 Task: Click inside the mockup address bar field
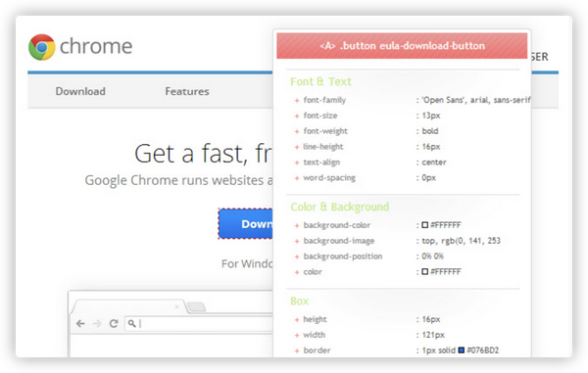click(x=199, y=323)
